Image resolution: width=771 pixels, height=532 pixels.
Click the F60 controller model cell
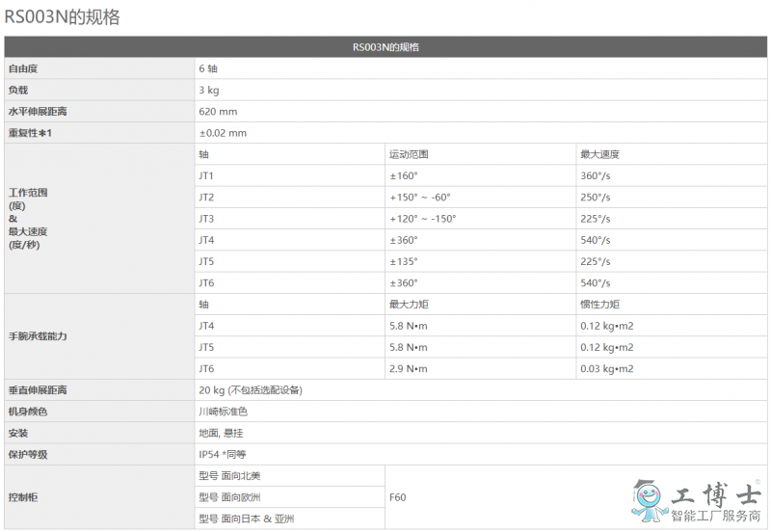tap(398, 497)
